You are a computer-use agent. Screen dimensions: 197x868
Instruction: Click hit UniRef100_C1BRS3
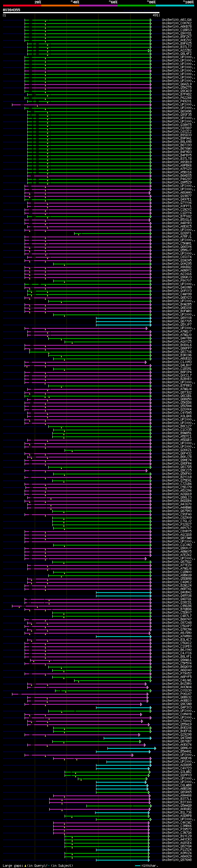[177, 30]
